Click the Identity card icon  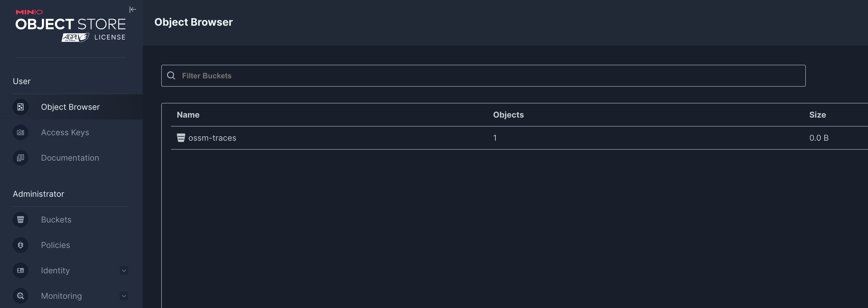tap(21, 271)
